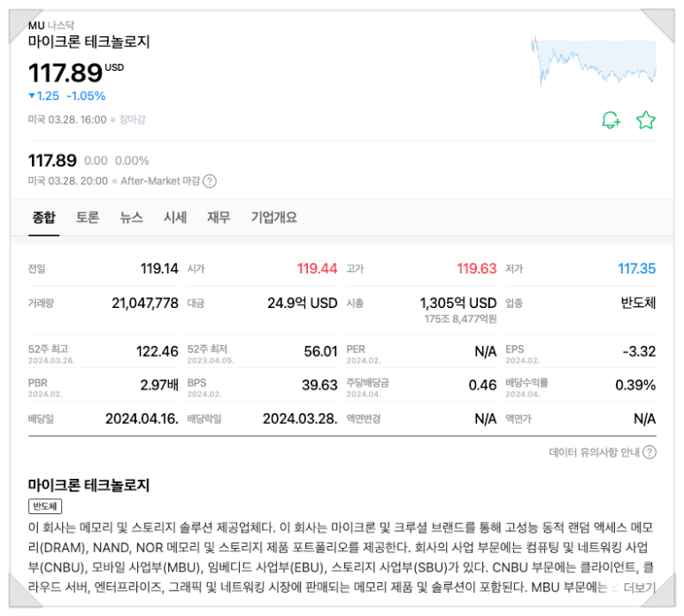Click the low price 117.35
Viewport: 684px width, 616px height.
(x=636, y=269)
